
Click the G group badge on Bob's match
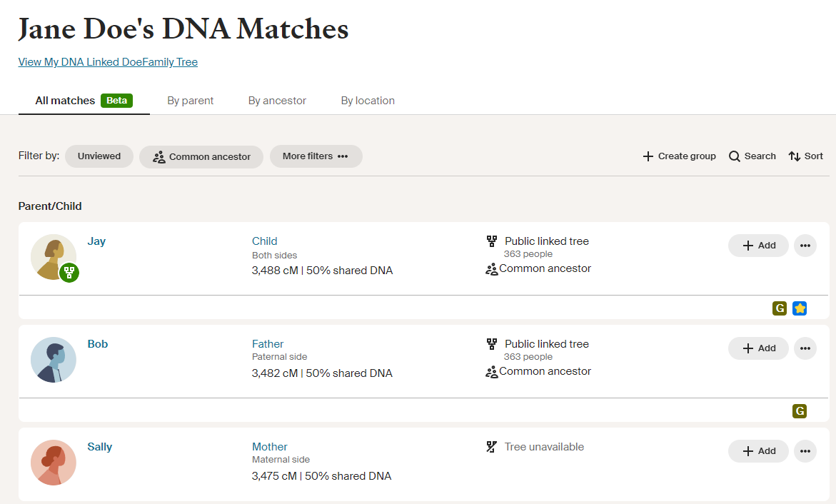(x=799, y=411)
